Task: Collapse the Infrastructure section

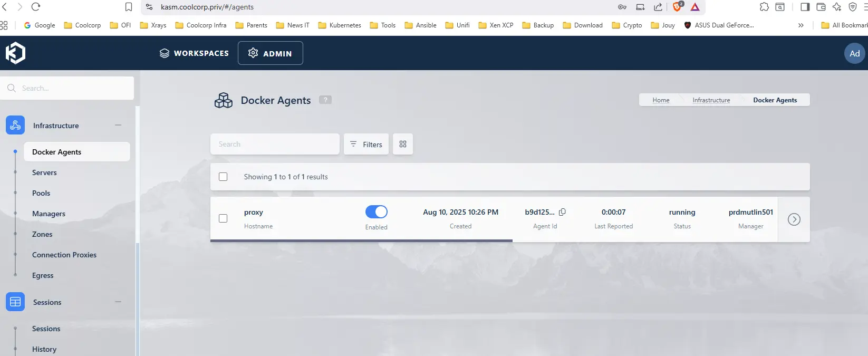Action: pyautogui.click(x=118, y=125)
